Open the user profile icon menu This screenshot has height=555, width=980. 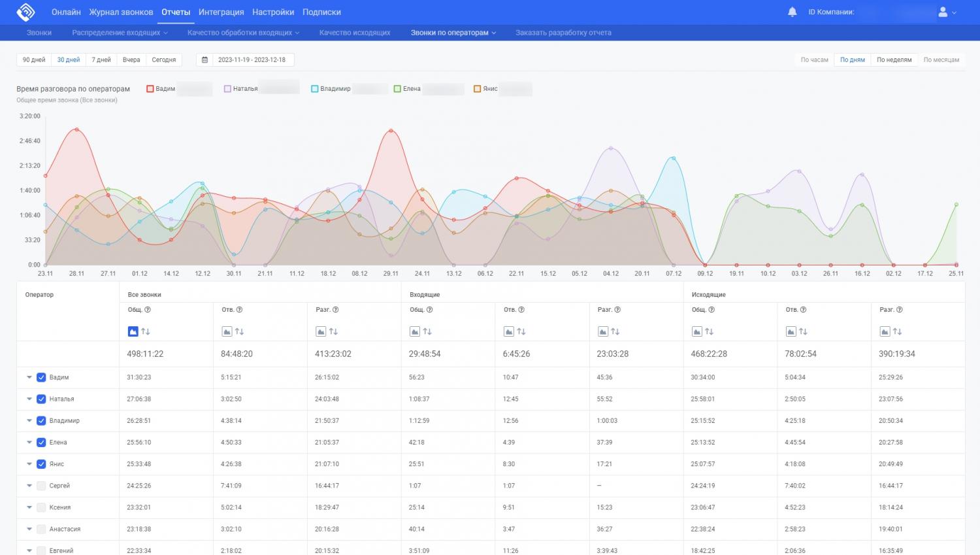[943, 12]
